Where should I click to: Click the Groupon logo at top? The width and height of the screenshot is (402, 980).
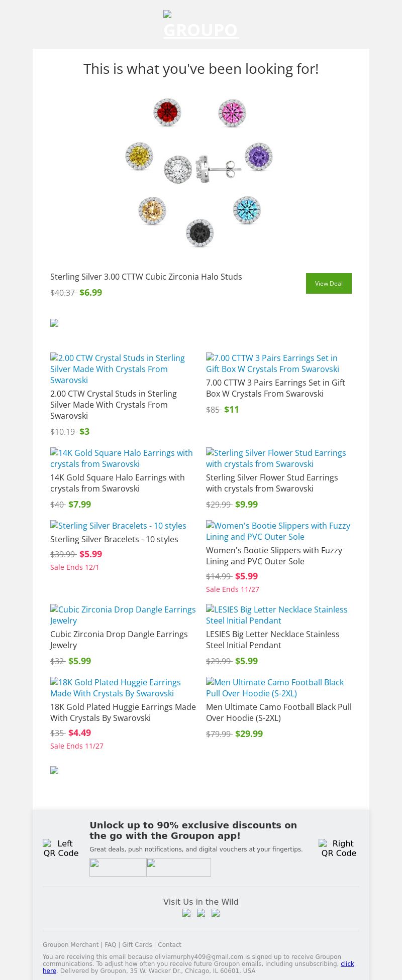point(201,25)
